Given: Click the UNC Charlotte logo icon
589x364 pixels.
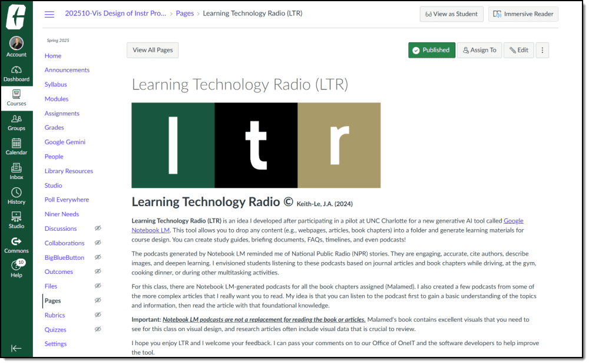Looking at the screenshot, I should coord(16,16).
